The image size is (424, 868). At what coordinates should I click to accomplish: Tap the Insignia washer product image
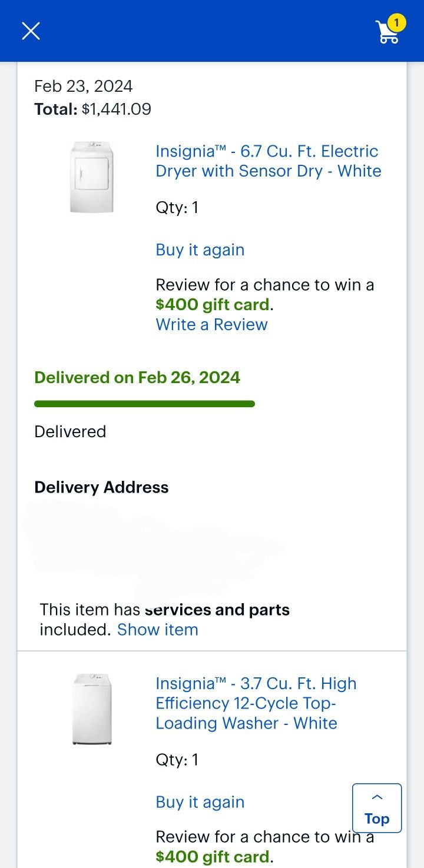tap(92, 709)
